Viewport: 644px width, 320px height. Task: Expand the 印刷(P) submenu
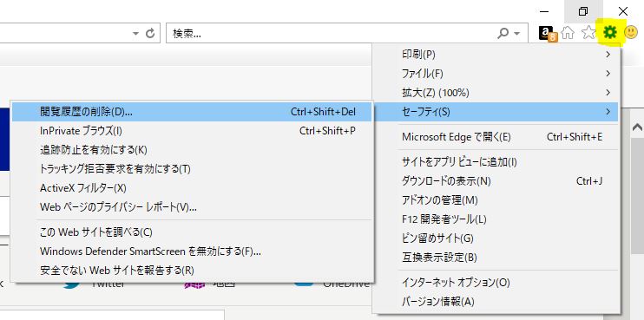click(497, 54)
